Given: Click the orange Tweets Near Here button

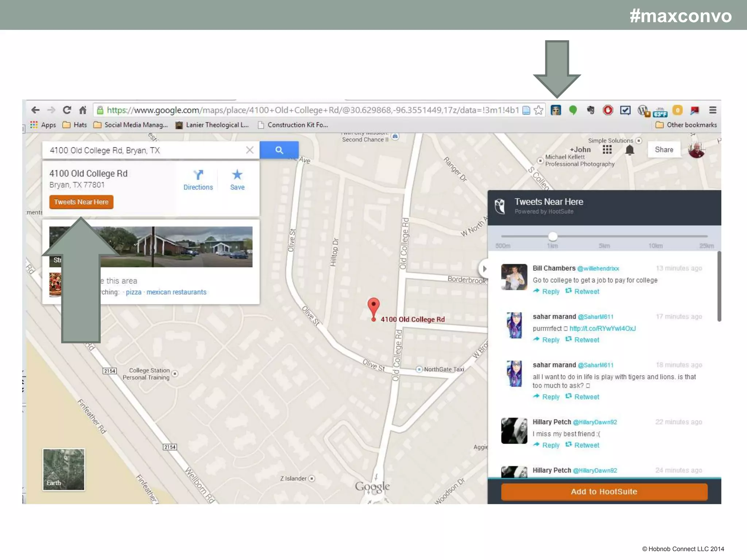Looking at the screenshot, I should tap(81, 202).
